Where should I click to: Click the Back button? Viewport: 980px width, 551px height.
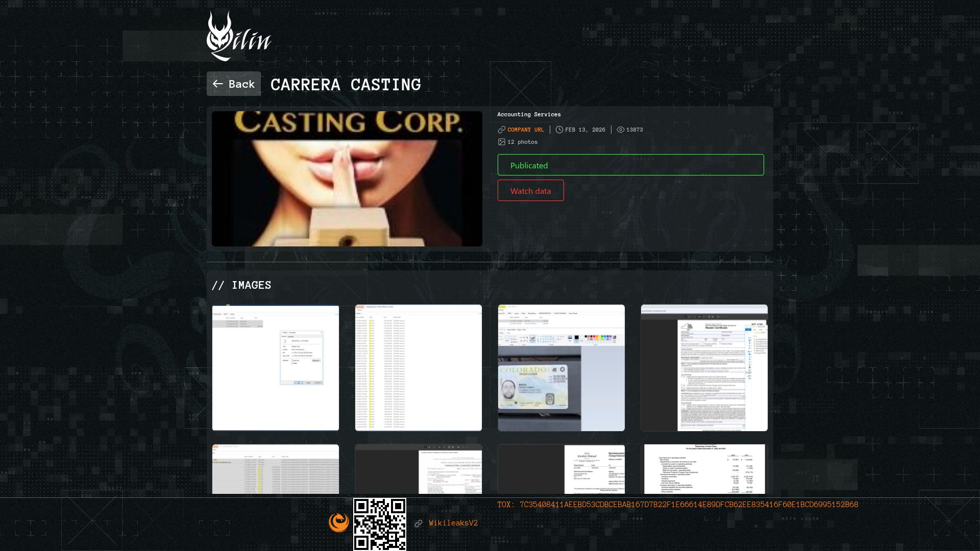click(x=233, y=84)
